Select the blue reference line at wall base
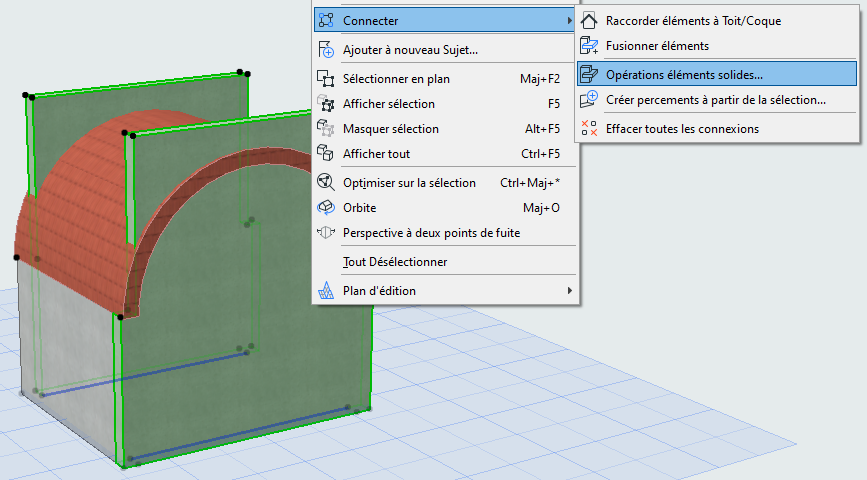 (240, 432)
